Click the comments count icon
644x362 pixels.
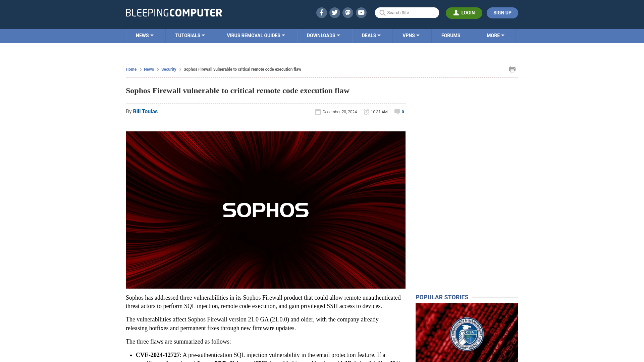[399, 111]
